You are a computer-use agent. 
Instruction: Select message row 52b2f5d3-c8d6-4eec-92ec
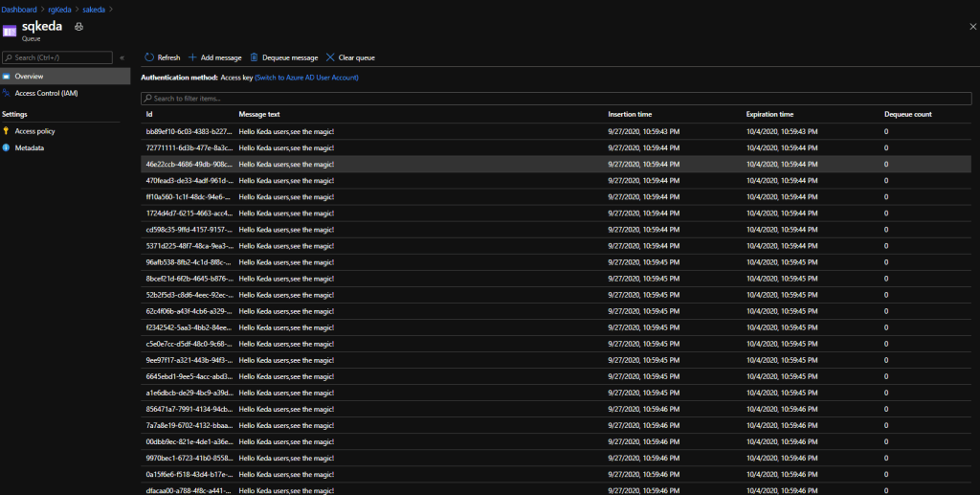(556, 295)
